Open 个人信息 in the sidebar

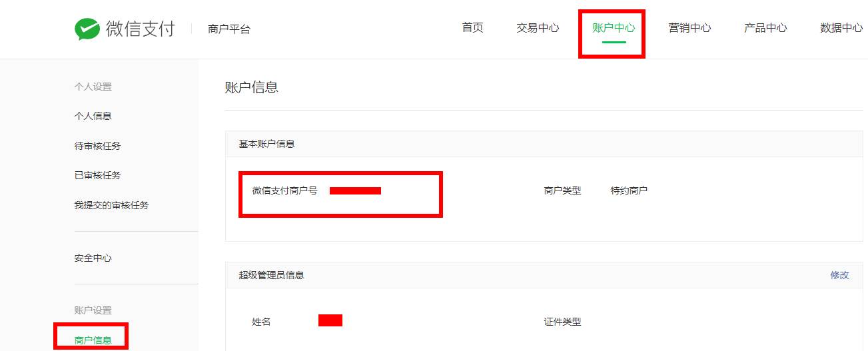coord(93,116)
